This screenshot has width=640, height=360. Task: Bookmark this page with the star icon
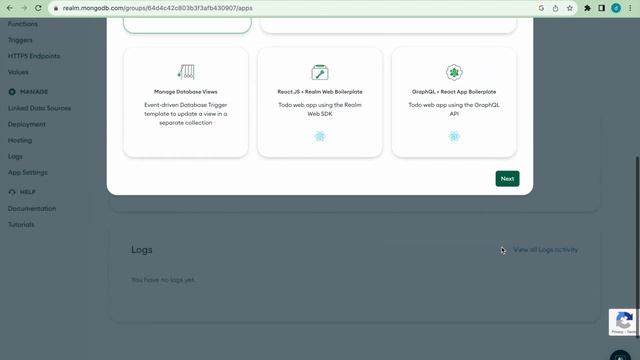tap(570, 8)
